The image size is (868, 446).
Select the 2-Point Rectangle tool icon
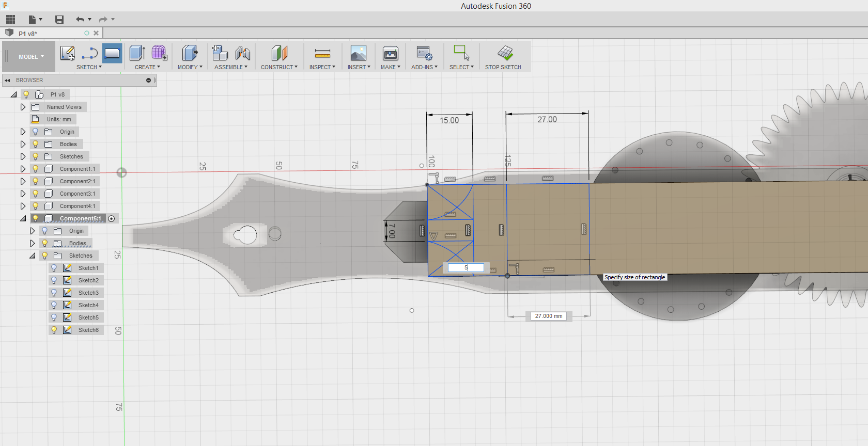coord(112,53)
